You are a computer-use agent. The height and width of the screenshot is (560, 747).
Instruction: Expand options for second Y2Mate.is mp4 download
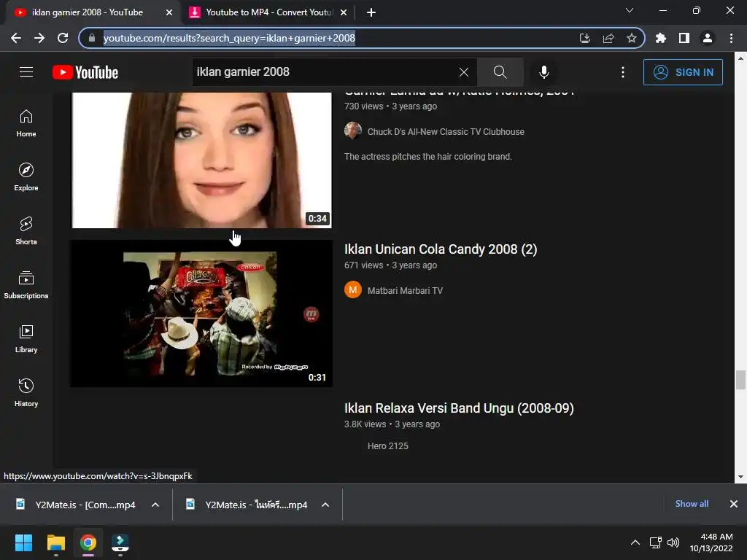325,505
